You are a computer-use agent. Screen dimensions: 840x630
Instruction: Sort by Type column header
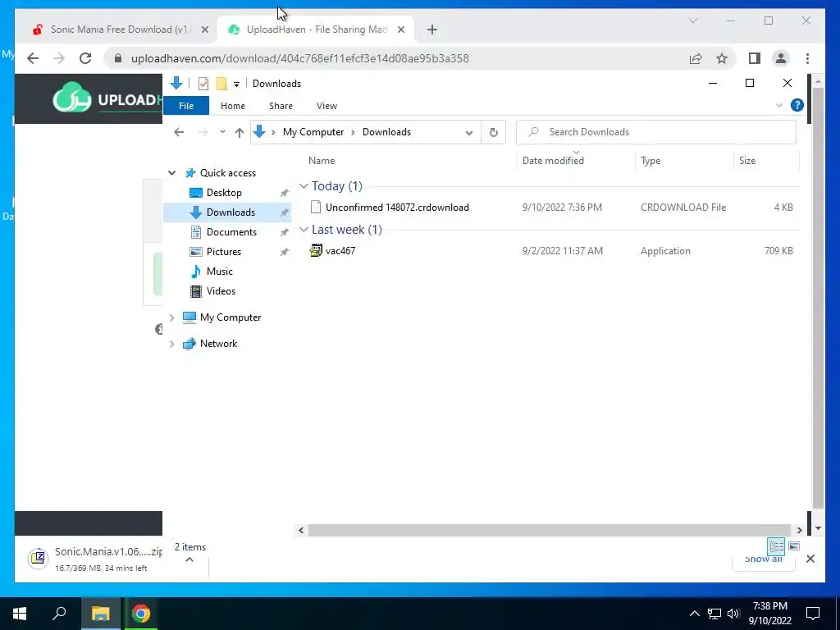tap(651, 161)
